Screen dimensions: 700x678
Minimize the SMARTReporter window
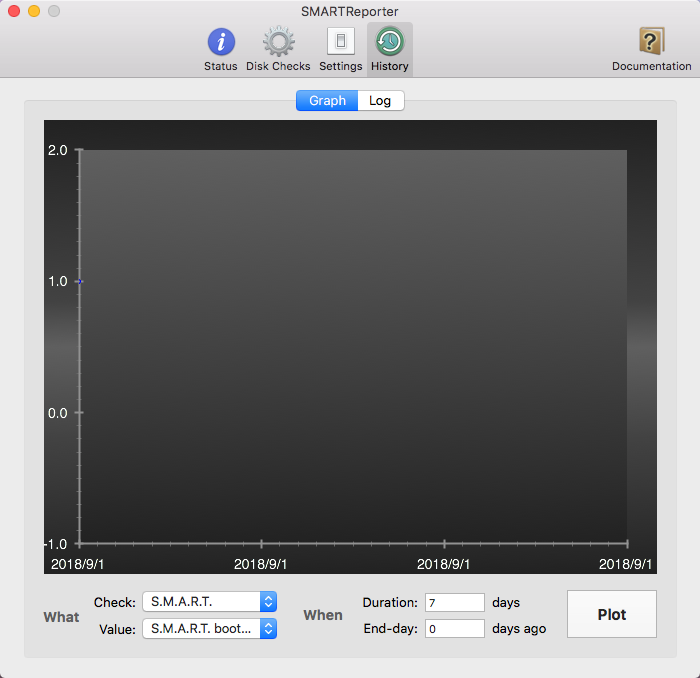34,11
